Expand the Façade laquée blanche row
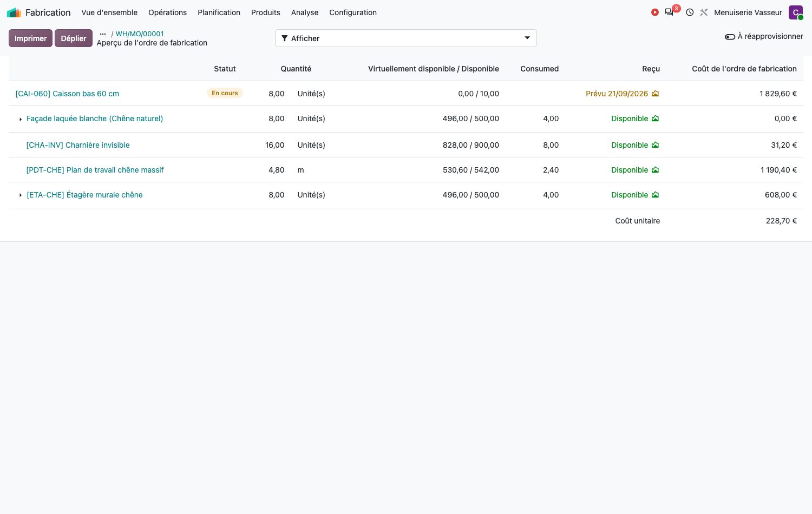This screenshot has width=812, height=514. 21,119
